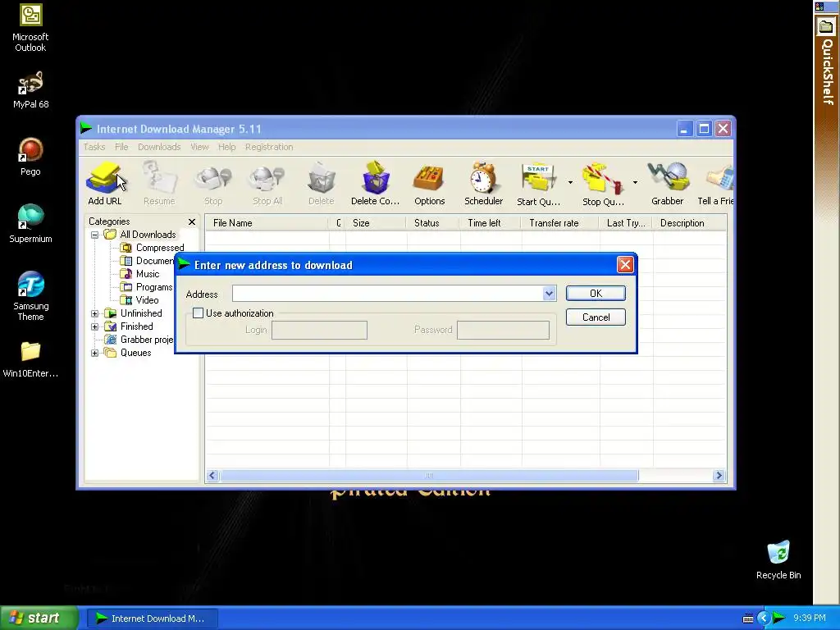Select the MyPal 68 desktop icon

pyautogui.click(x=30, y=90)
